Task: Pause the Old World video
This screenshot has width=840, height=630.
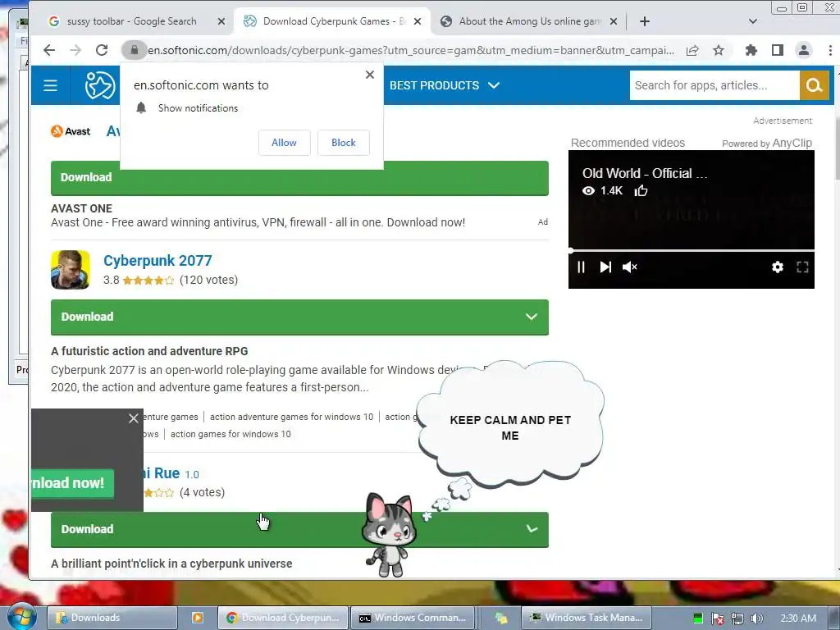Action: [x=582, y=267]
